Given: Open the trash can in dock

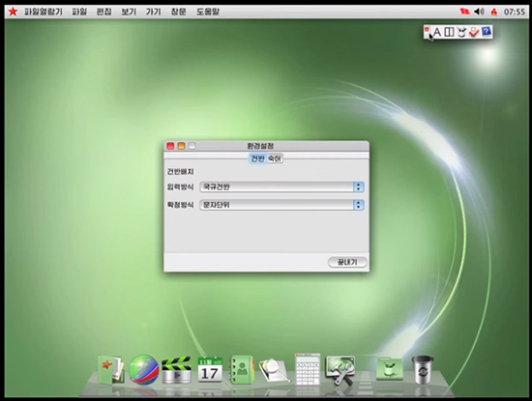Looking at the screenshot, I should 422,369.
